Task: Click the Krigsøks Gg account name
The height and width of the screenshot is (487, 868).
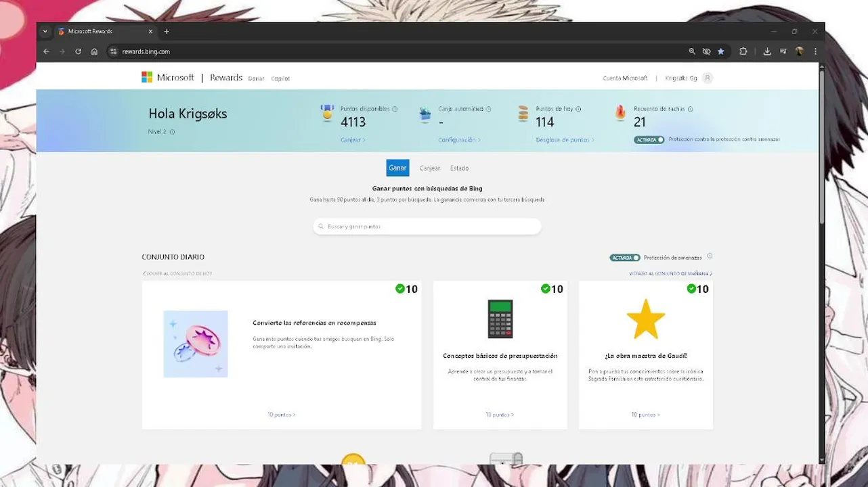Action: (681, 78)
